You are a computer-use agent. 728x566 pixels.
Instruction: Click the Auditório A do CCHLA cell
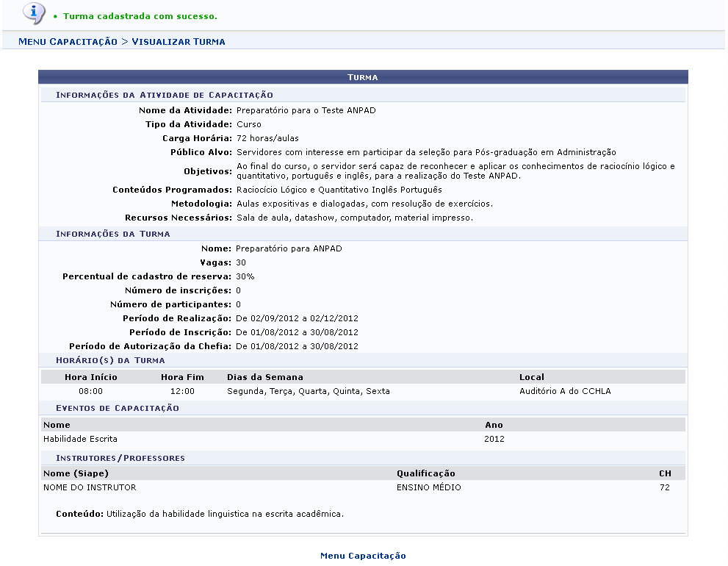click(x=565, y=391)
